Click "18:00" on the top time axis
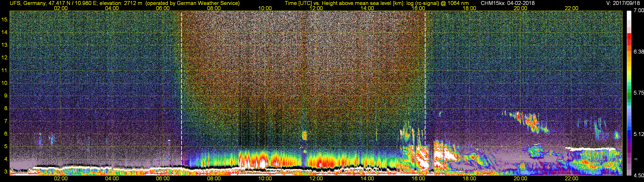Image resolution: width=644 pixels, height=182 pixels. tap(469, 8)
